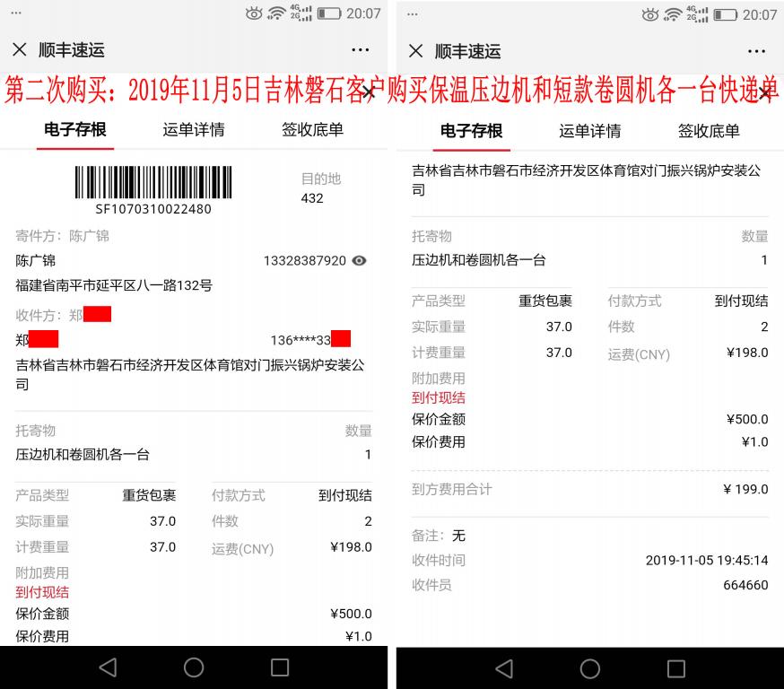
Task: Close the 顺丰速运 page with the X
Action: click(18, 51)
